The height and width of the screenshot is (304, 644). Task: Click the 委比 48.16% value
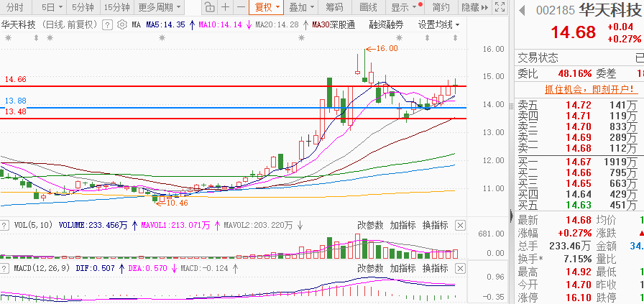point(574,74)
